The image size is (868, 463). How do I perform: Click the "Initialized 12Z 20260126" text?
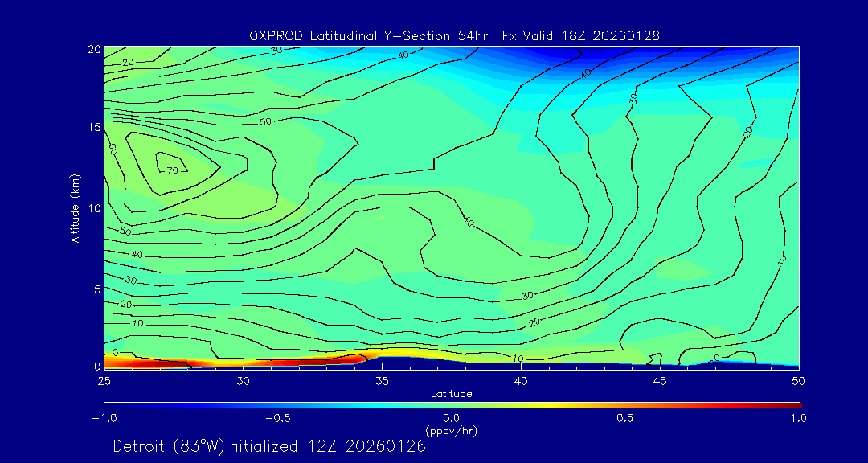click(326, 447)
